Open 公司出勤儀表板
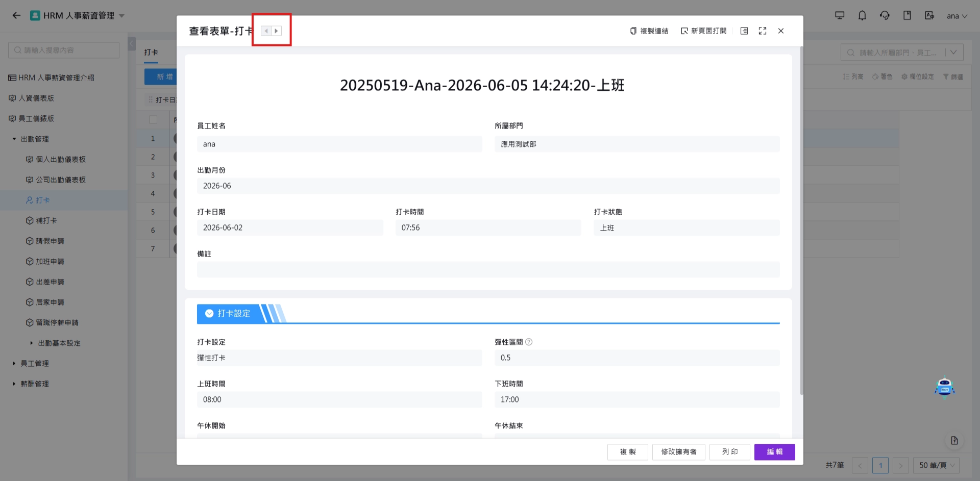Screen dimensions: 980x481 (56, 180)
